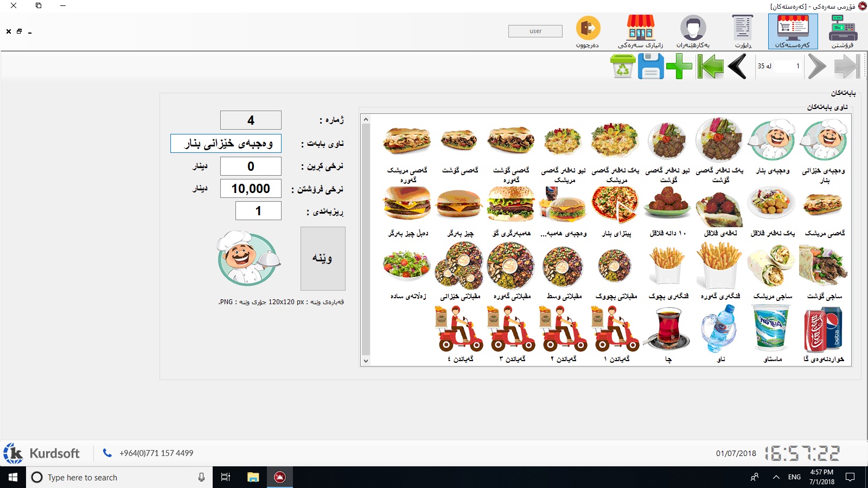Go to previous record black chevron
868x488 pixels.
coord(737,67)
